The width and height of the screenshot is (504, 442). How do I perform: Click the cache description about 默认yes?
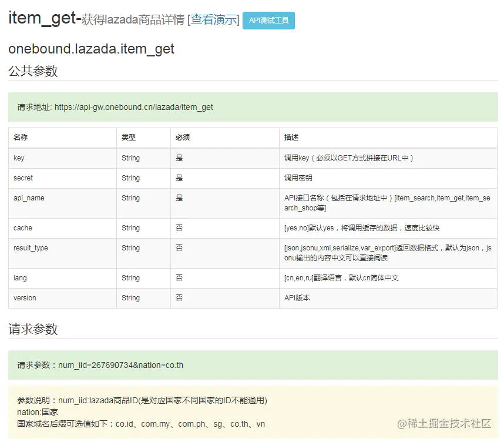362,227
